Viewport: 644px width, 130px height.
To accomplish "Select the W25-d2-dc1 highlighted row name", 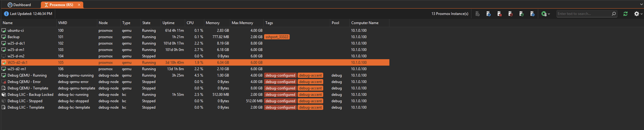I will tap(18, 63).
